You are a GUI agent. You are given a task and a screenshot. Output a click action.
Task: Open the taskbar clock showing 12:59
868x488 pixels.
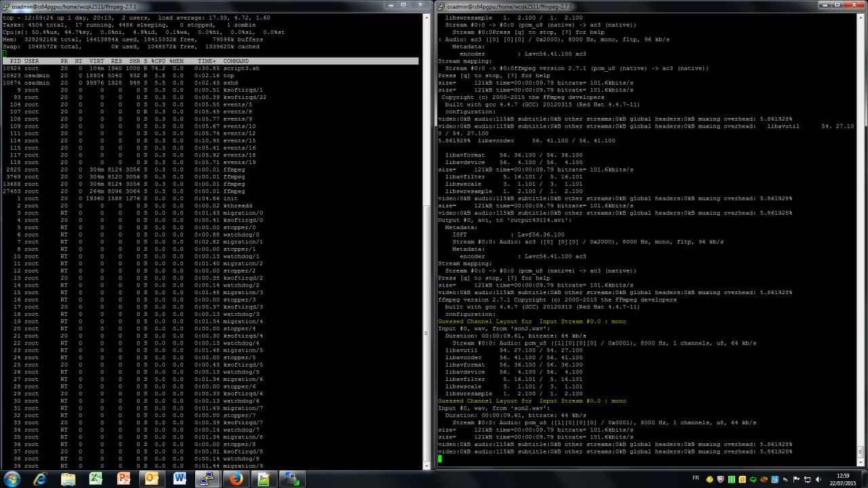pyautogui.click(x=843, y=479)
